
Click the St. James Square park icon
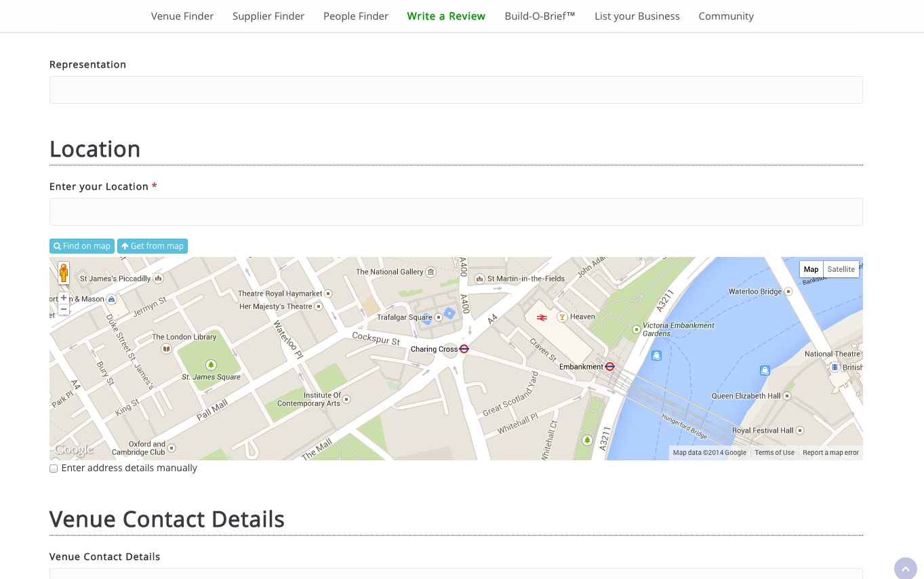(x=211, y=365)
